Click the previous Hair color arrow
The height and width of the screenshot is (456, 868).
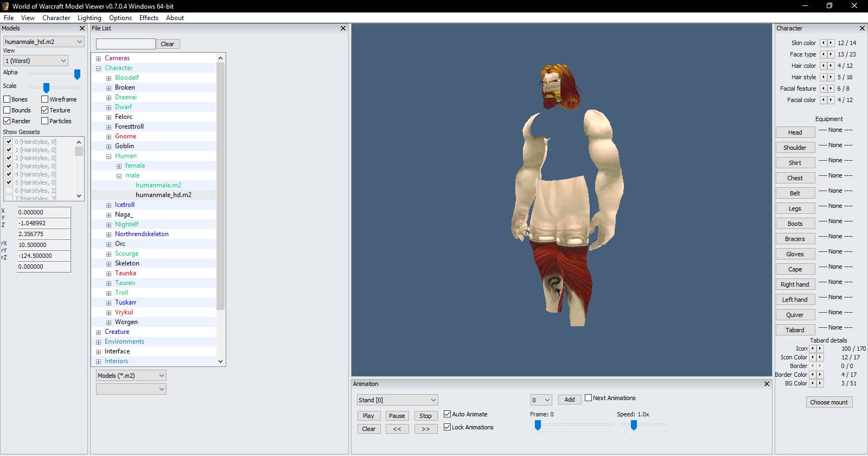pyautogui.click(x=823, y=66)
